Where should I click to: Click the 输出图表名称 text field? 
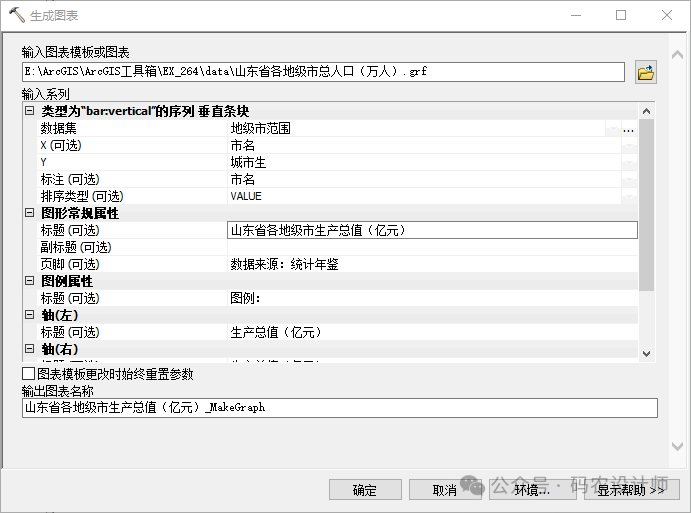click(x=339, y=408)
